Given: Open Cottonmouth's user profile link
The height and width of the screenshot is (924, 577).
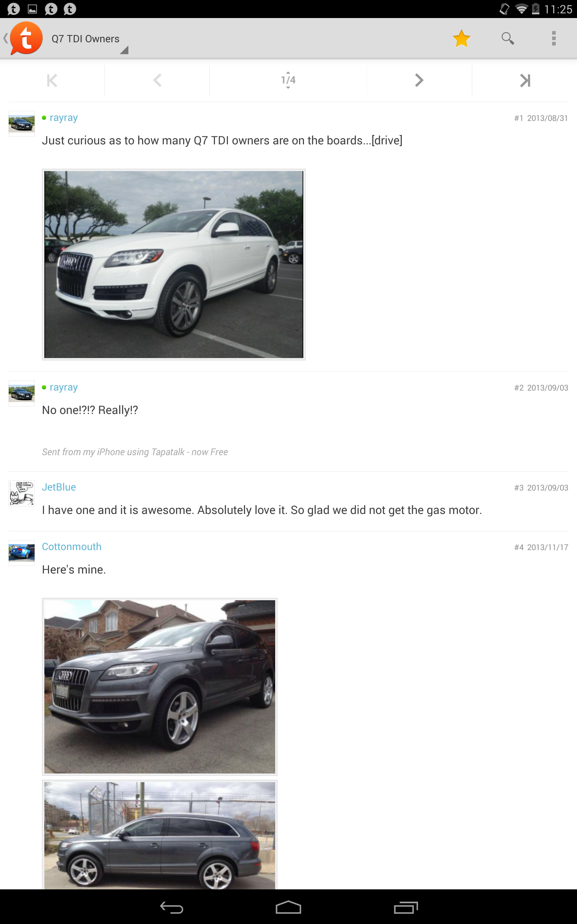Looking at the screenshot, I should (72, 547).
